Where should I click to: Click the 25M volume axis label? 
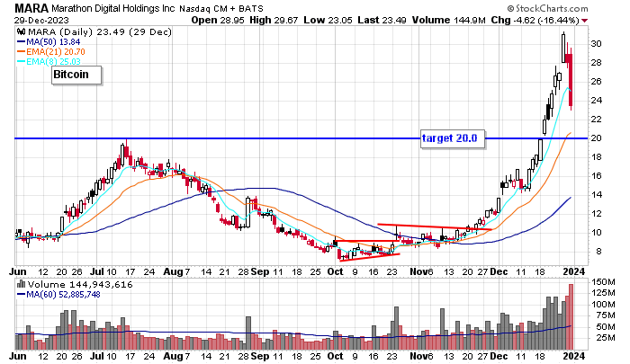(606, 338)
